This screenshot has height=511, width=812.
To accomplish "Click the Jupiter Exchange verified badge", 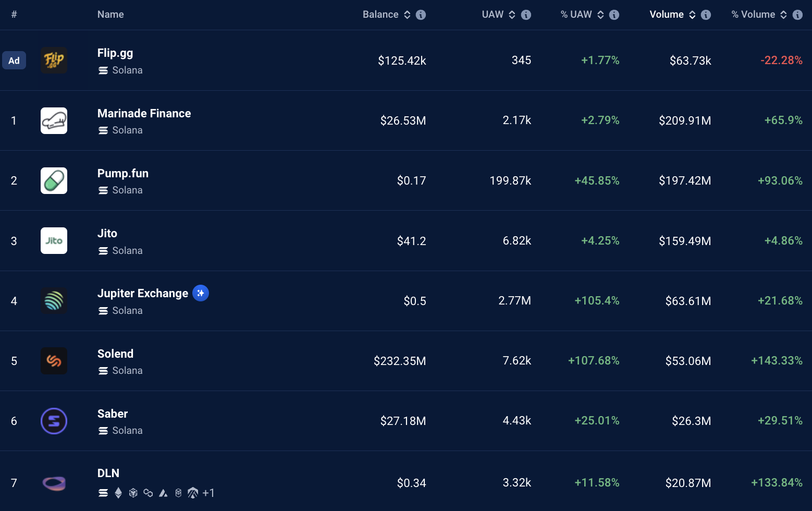I will [x=201, y=293].
